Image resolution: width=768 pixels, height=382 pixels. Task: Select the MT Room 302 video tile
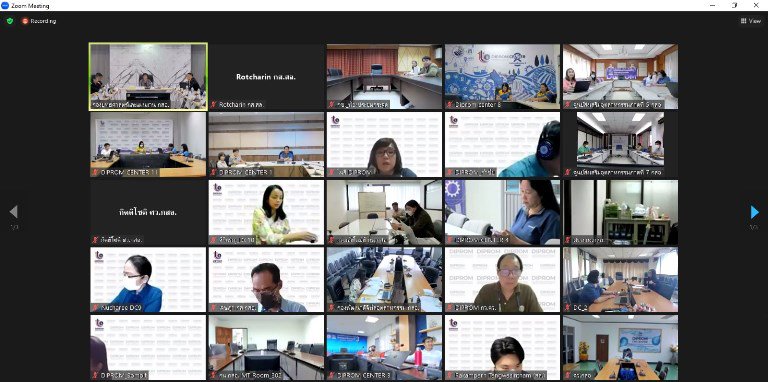tap(266, 347)
